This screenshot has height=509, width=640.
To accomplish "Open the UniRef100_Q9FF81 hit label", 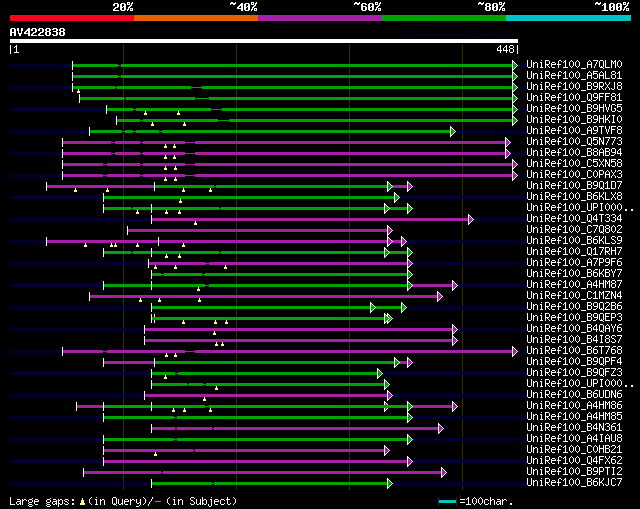I will tap(574, 98).
